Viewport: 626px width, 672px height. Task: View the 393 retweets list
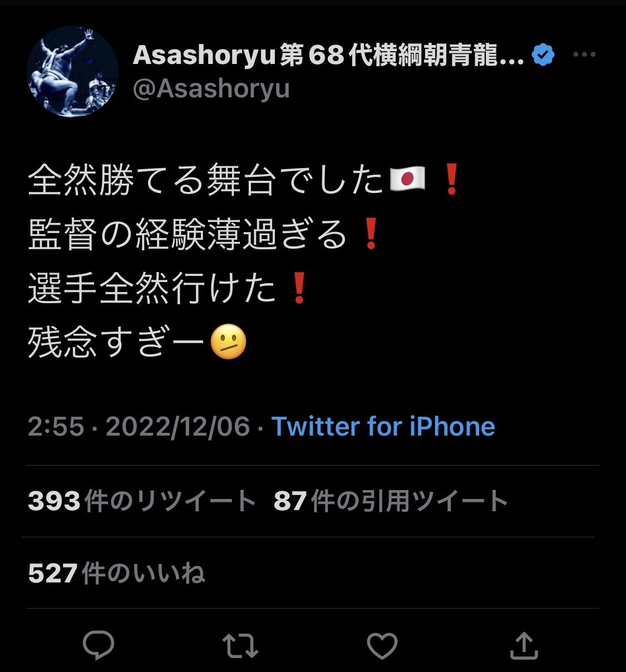[x=141, y=501]
